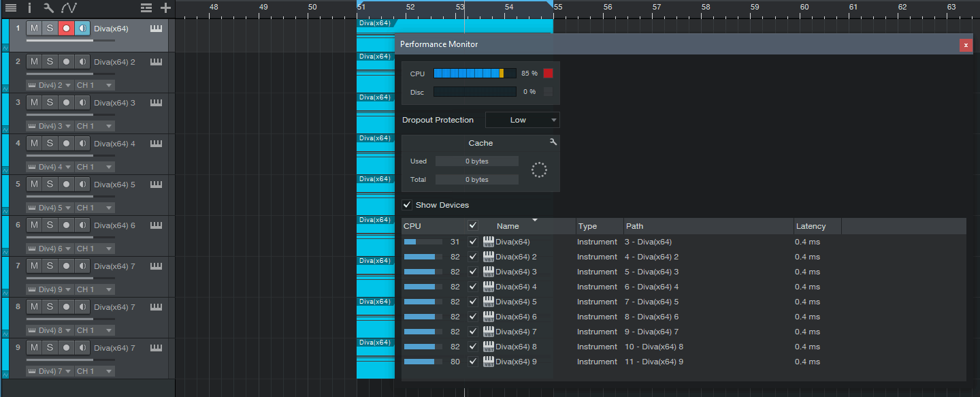Open keyboard icon for Diva(x64) 3 track
The image size is (980, 397).
(x=157, y=103)
